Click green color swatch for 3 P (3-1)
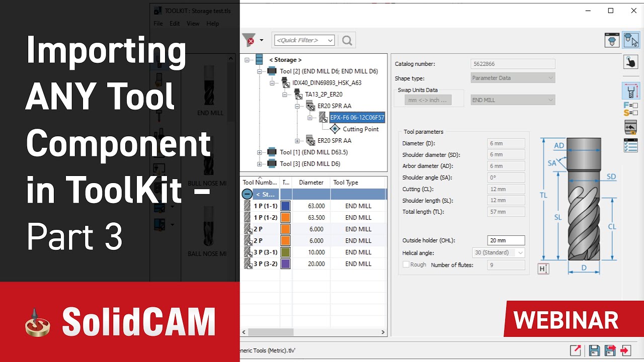 tap(285, 252)
